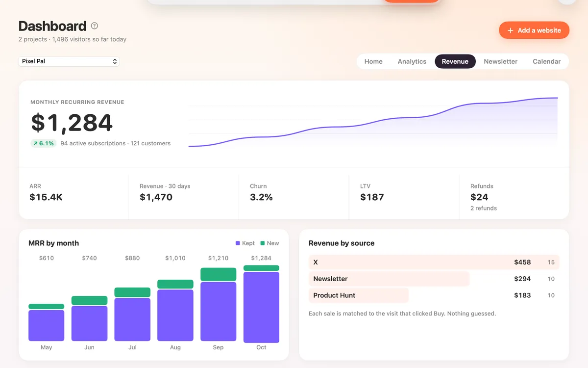This screenshot has height=368, width=588.
Task: Click the large $1,284 monthly recurring revenue figure
Action: click(x=72, y=123)
